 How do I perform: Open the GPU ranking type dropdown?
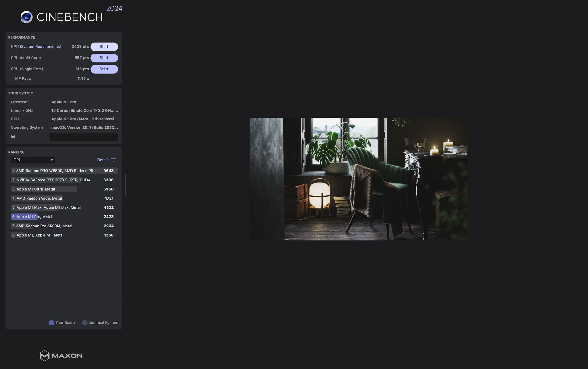coord(33,160)
